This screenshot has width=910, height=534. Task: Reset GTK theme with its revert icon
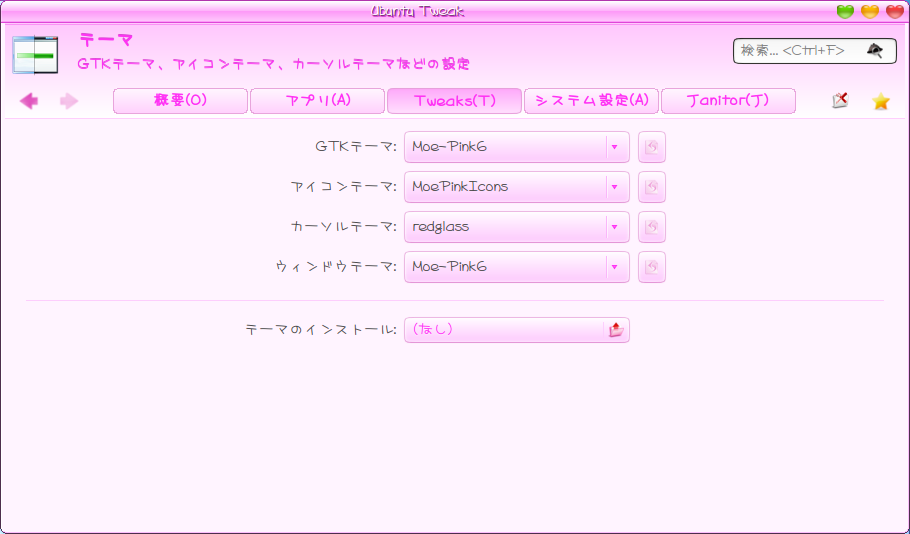coord(652,147)
